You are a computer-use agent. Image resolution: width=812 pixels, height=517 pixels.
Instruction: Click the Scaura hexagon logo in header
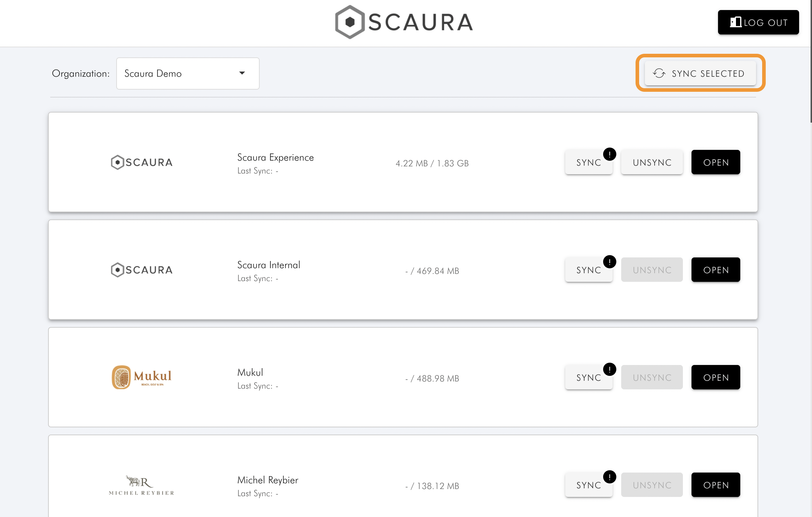click(350, 22)
